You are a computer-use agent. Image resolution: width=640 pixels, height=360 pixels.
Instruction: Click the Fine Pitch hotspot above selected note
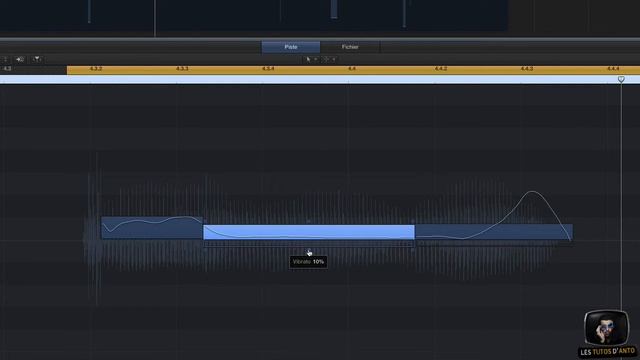(309, 221)
